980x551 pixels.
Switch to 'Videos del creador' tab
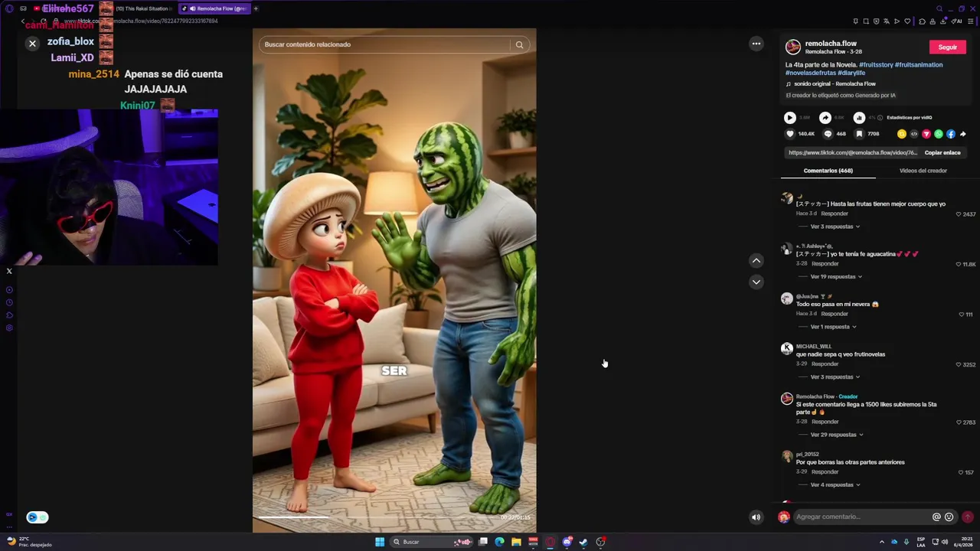tap(923, 171)
